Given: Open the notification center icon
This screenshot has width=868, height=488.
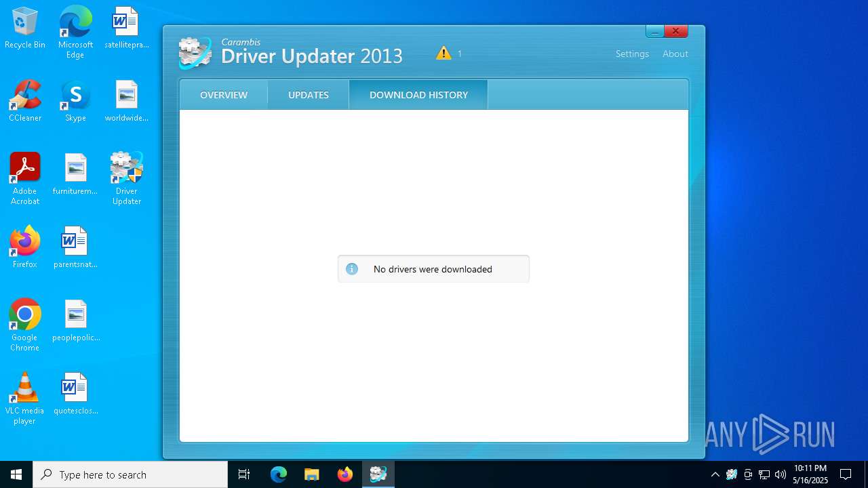Looking at the screenshot, I should 846,474.
